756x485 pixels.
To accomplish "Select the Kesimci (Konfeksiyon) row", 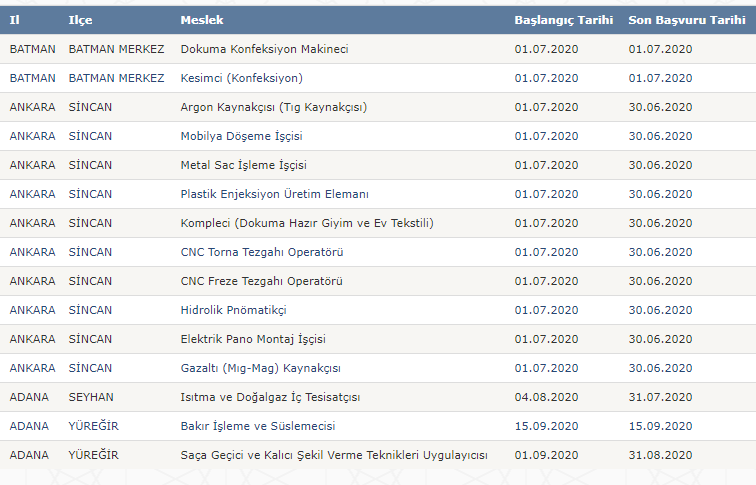I will [x=241, y=78].
